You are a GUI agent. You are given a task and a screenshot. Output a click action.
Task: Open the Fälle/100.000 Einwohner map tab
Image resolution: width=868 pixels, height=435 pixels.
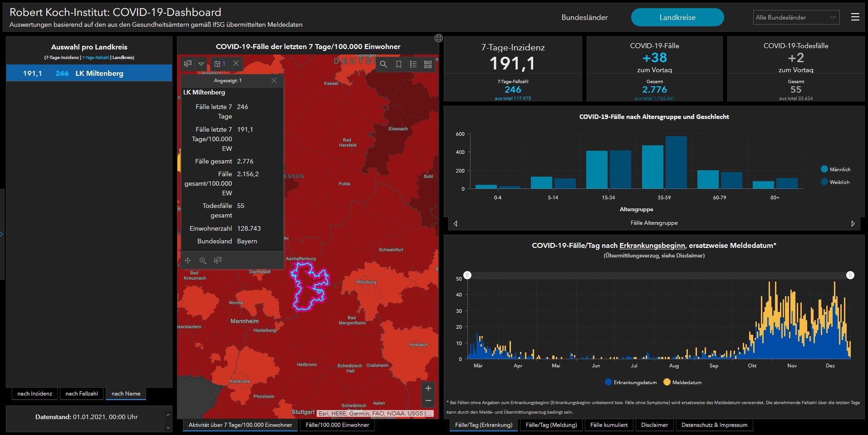click(x=337, y=425)
